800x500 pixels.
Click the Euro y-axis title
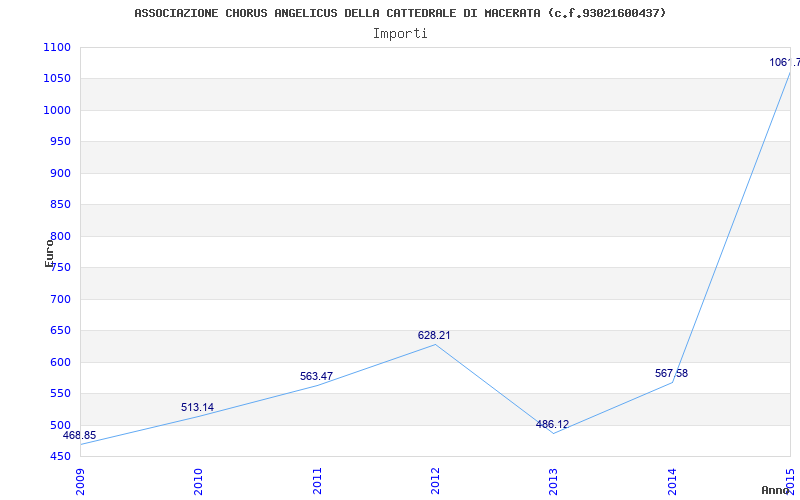(x=49, y=253)
